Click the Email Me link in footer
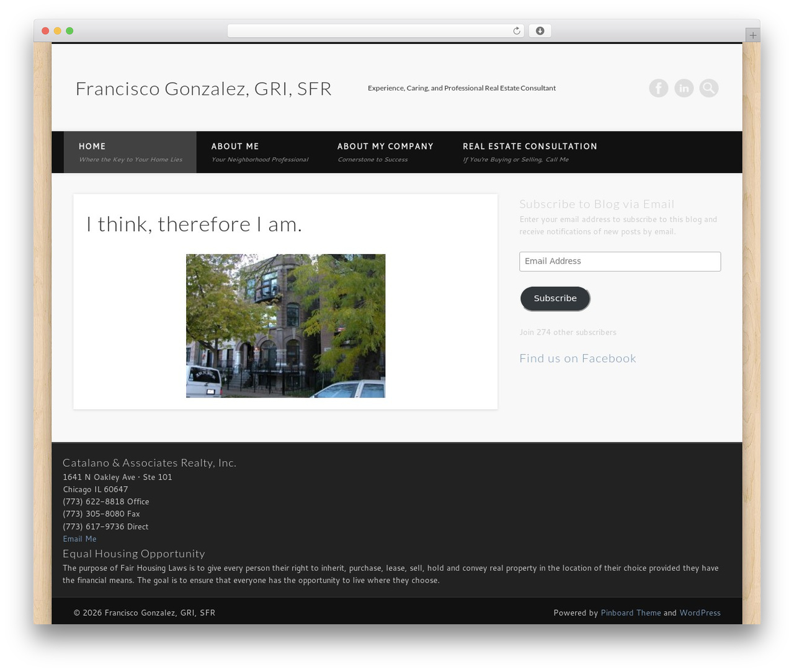This screenshot has height=672, width=794. 79,539
